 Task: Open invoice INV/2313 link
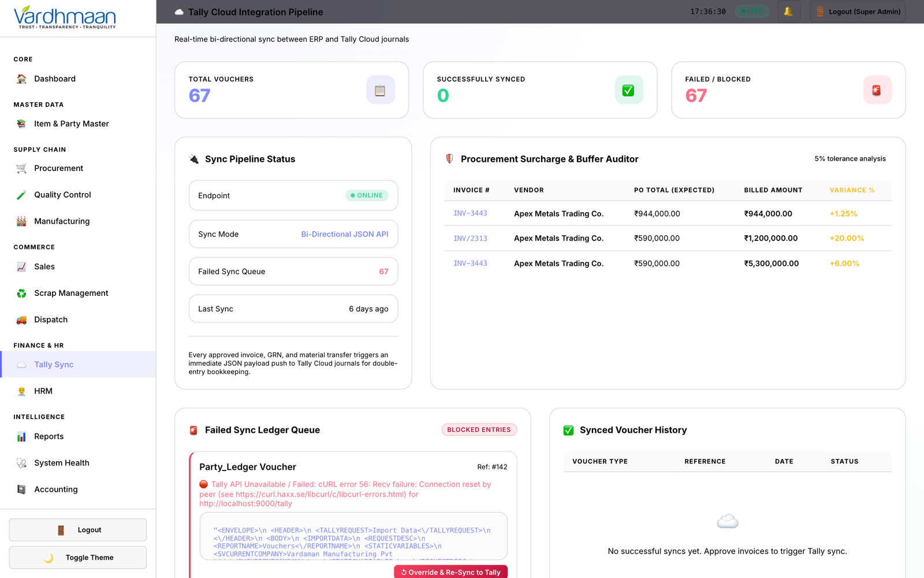(470, 238)
